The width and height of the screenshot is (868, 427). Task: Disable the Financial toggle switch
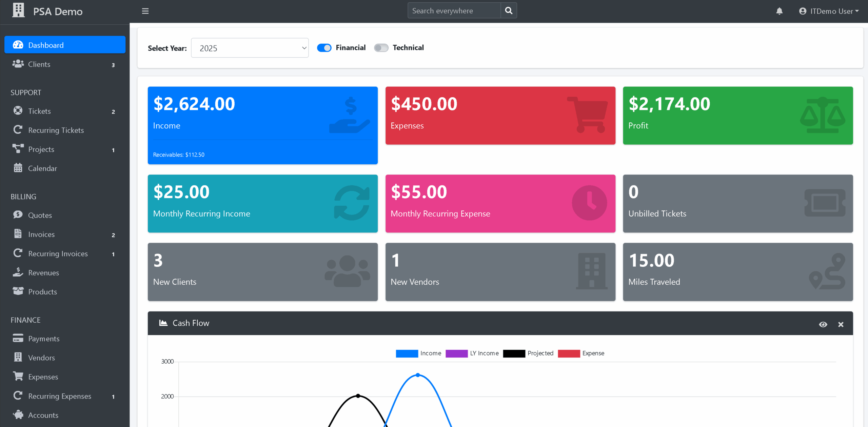(x=324, y=48)
